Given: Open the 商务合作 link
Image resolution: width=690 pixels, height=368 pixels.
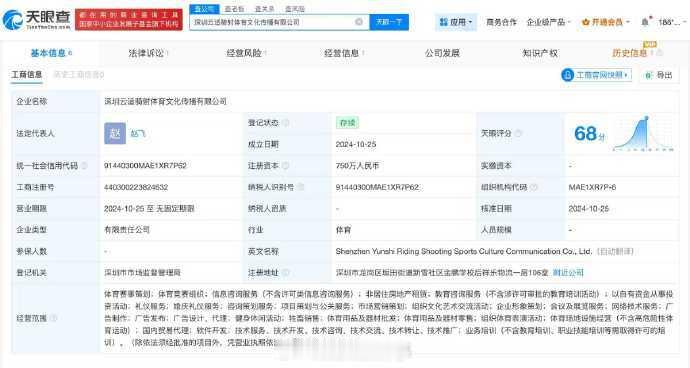Looking at the screenshot, I should tap(501, 22).
